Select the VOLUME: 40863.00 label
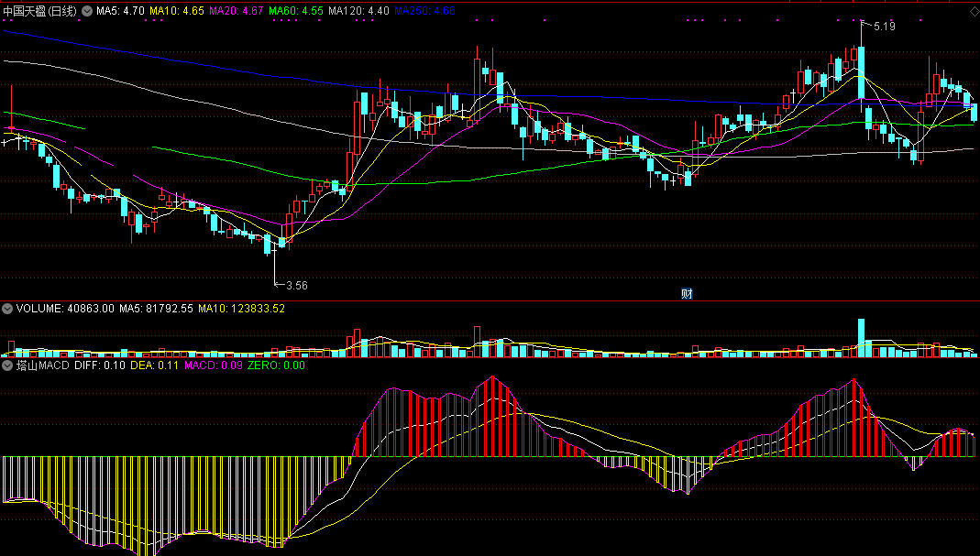This screenshot has width=980, height=556. coord(65,309)
